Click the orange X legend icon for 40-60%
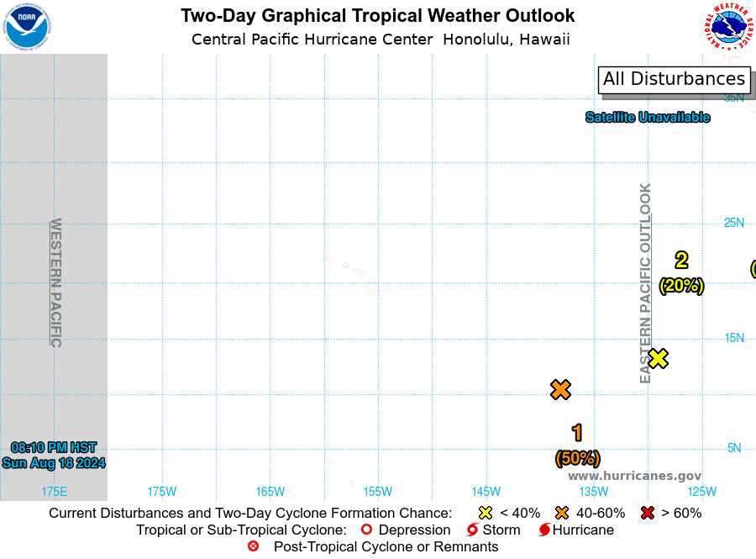 (x=562, y=513)
